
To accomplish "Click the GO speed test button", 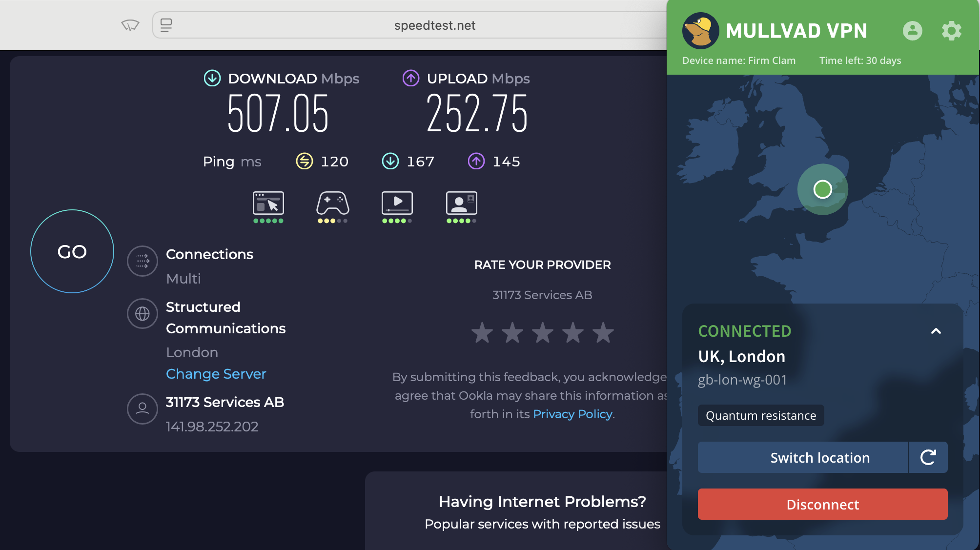I will coord(72,251).
